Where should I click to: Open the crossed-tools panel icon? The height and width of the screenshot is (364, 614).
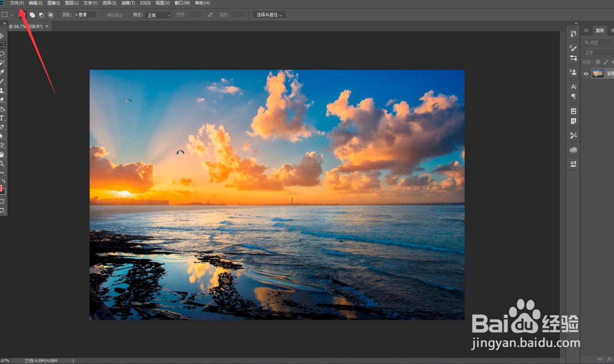pyautogui.click(x=573, y=135)
